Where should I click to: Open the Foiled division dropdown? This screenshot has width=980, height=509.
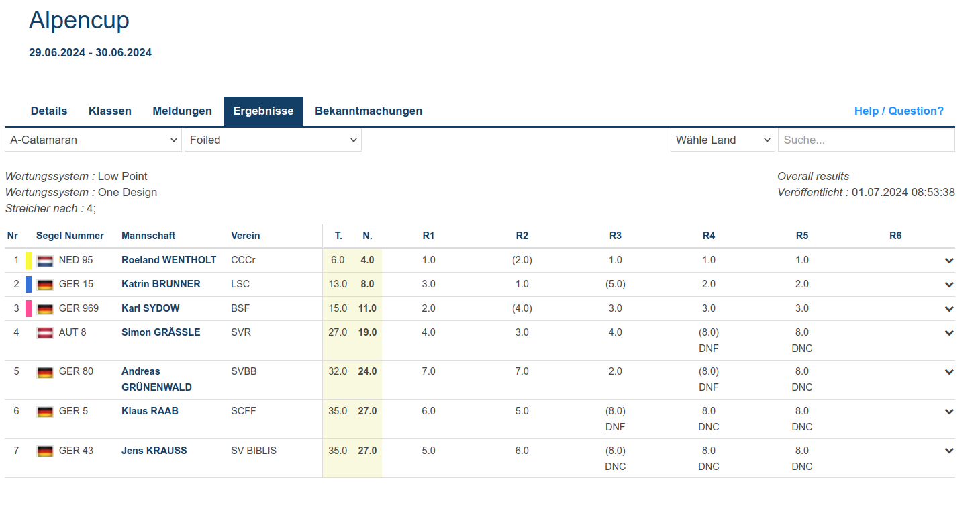(273, 140)
